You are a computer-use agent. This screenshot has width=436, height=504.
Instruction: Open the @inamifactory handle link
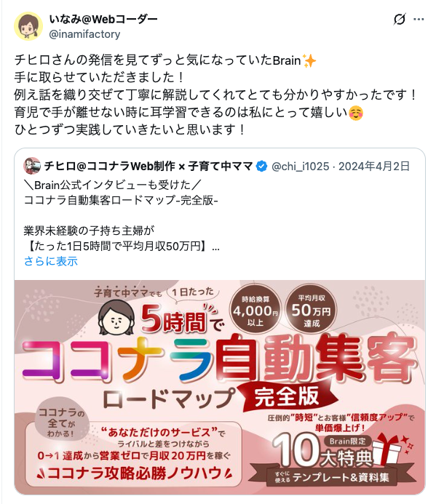click(x=84, y=34)
